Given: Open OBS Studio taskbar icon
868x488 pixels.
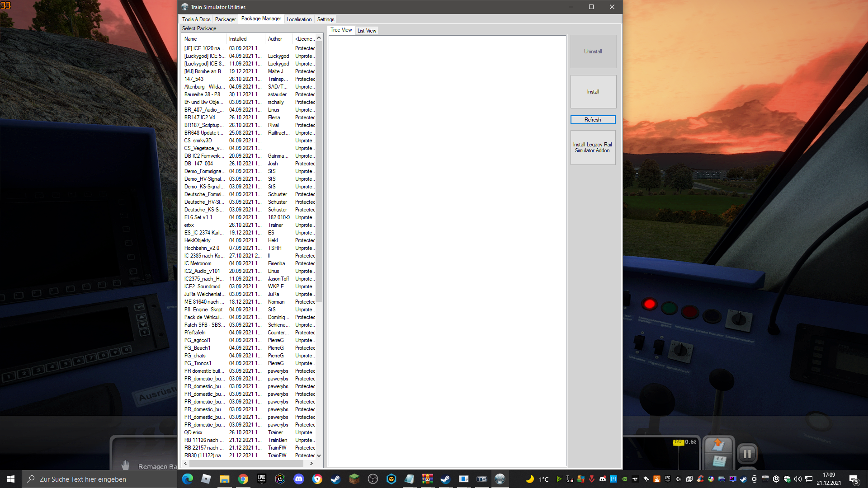Looking at the screenshot, I should (373, 479).
